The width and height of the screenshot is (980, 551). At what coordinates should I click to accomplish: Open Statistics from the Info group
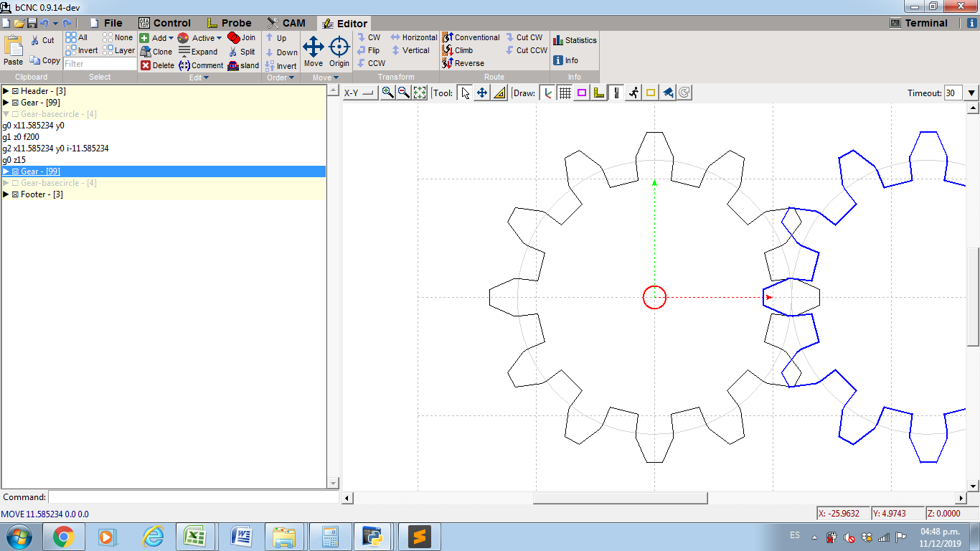pos(575,40)
